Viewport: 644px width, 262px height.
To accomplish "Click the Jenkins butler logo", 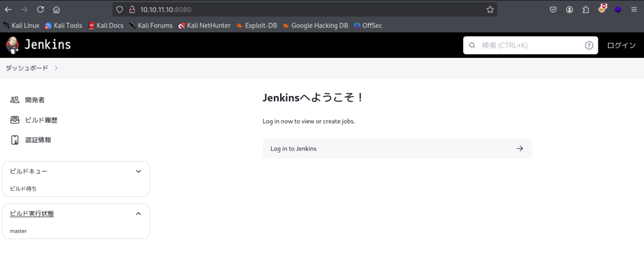I will [12, 45].
